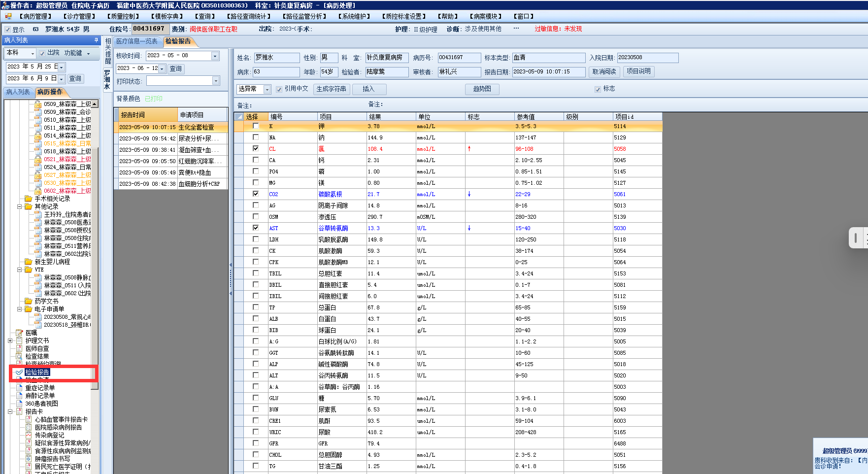The height and width of the screenshot is (474, 868).
Task: Open the 2023年5月25日 date dropdown
Action: [x=62, y=67]
